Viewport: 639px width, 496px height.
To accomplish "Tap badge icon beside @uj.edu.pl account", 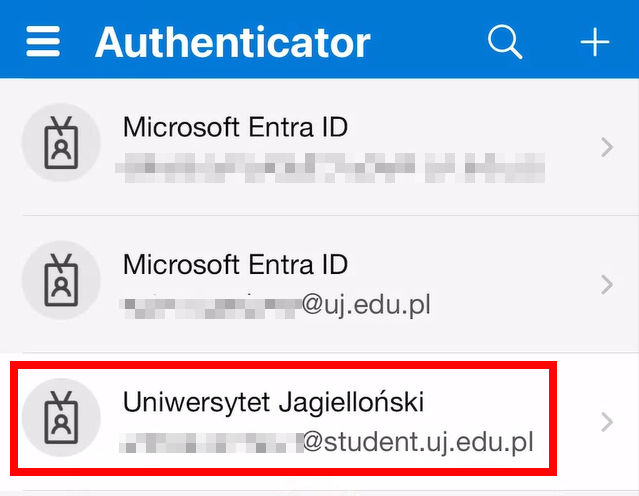I will coord(61,280).
